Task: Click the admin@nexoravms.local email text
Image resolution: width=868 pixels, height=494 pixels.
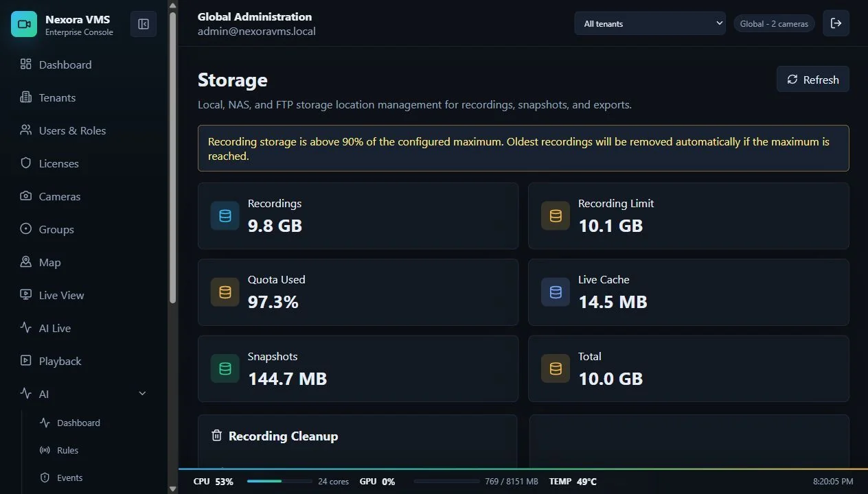Action: coord(257,32)
